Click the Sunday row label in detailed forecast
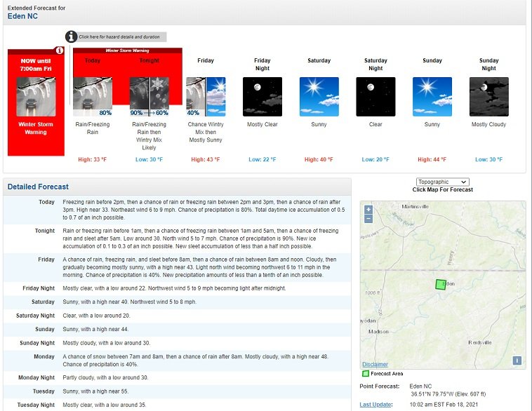 click(x=45, y=329)
